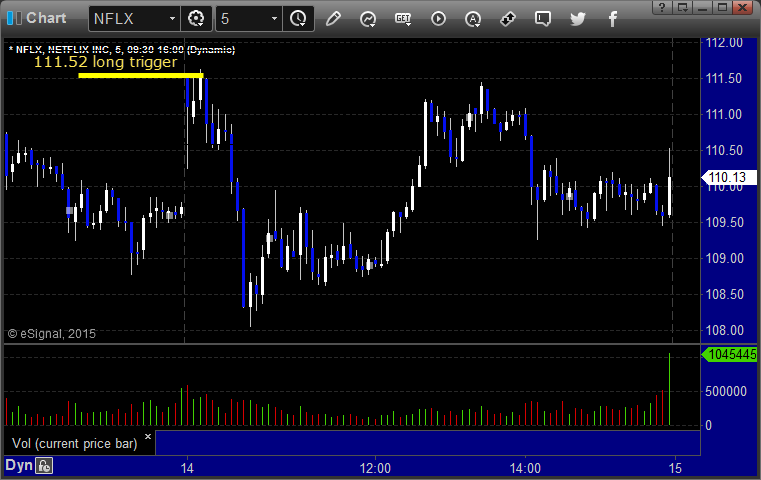The image size is (761, 480).
Task: Click the 109.50 price axis label
Action: tap(724, 222)
